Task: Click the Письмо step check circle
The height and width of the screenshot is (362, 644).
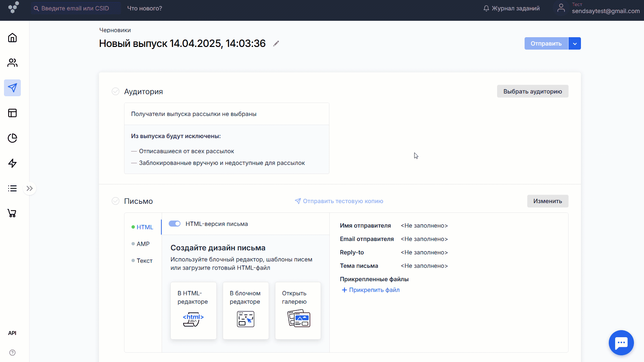Action: click(x=115, y=201)
